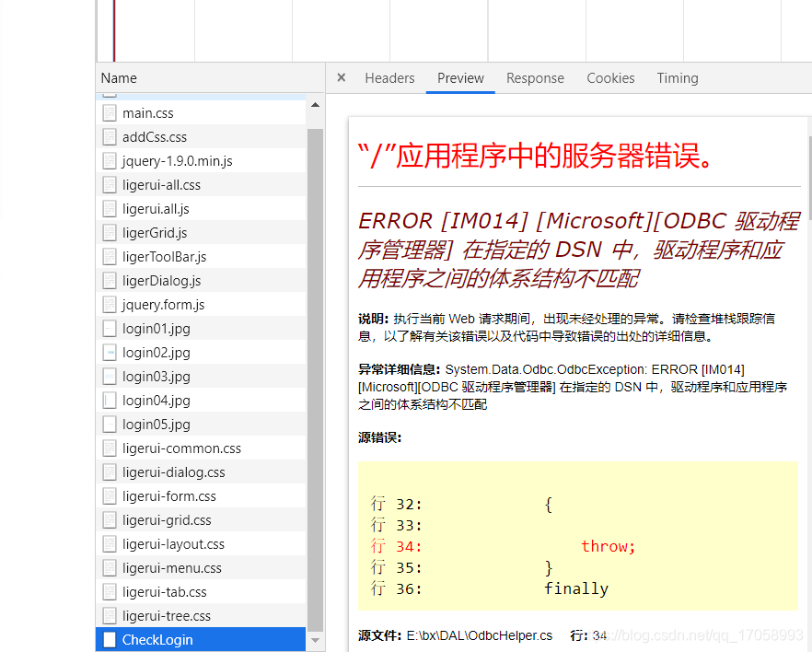This screenshot has height=652, width=812.
Task: Click the down arrow on the file list scrollbar
Action: click(315, 640)
